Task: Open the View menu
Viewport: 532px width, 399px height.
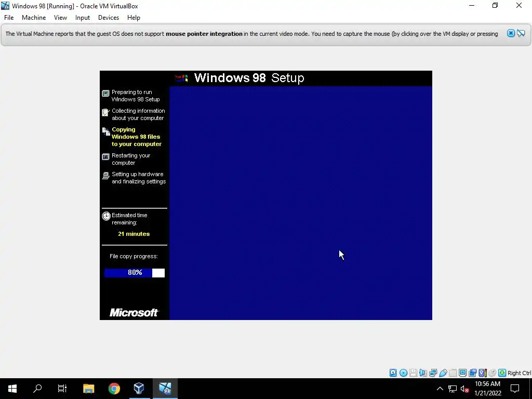Action: click(60, 18)
